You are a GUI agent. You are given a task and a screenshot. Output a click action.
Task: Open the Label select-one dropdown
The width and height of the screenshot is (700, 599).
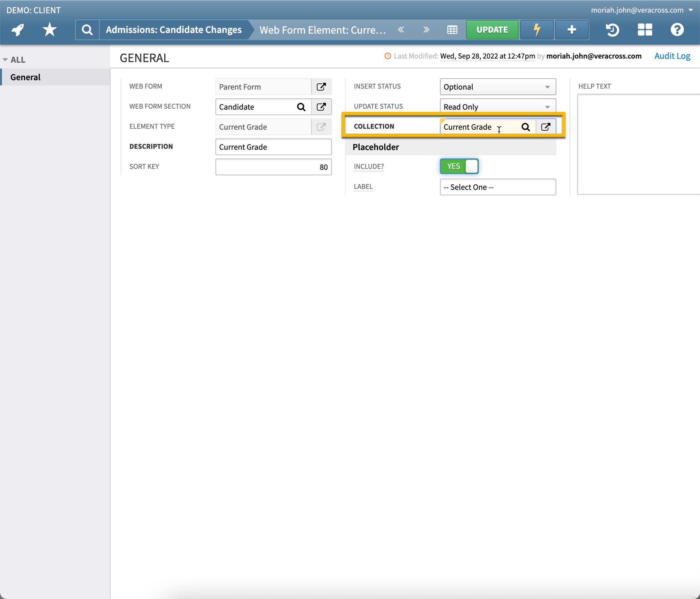pos(497,187)
